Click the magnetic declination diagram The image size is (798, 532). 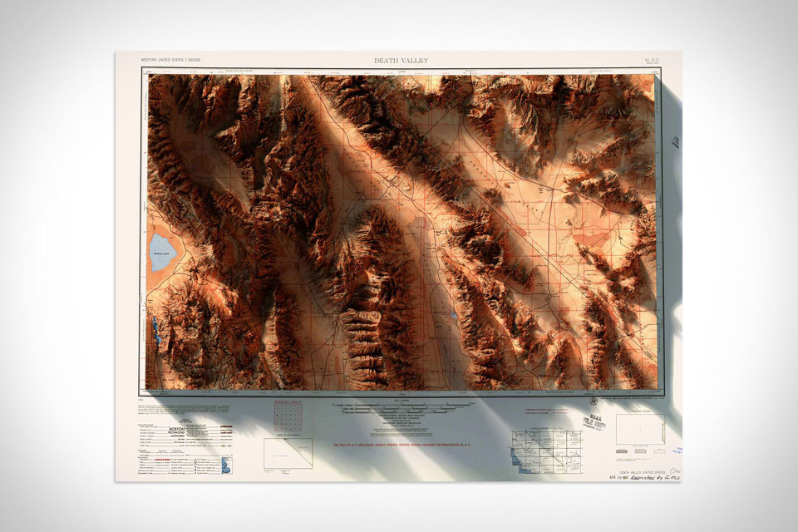(592, 402)
